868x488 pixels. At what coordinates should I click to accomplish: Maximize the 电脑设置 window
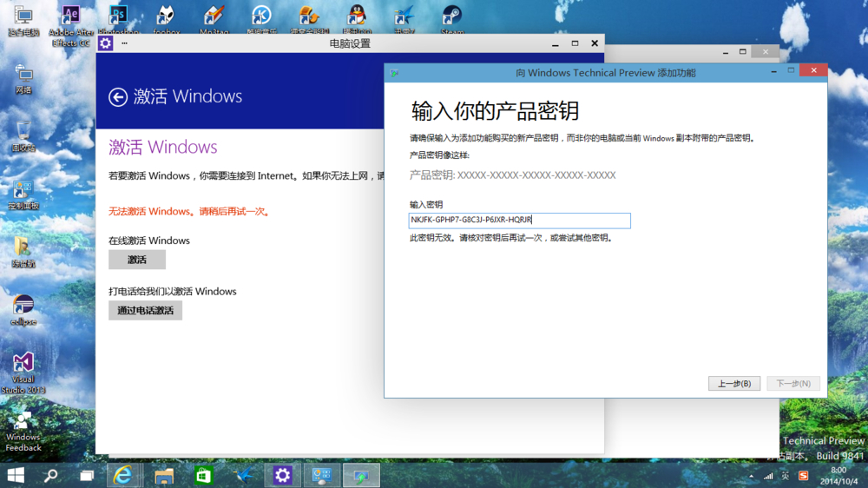pyautogui.click(x=575, y=43)
